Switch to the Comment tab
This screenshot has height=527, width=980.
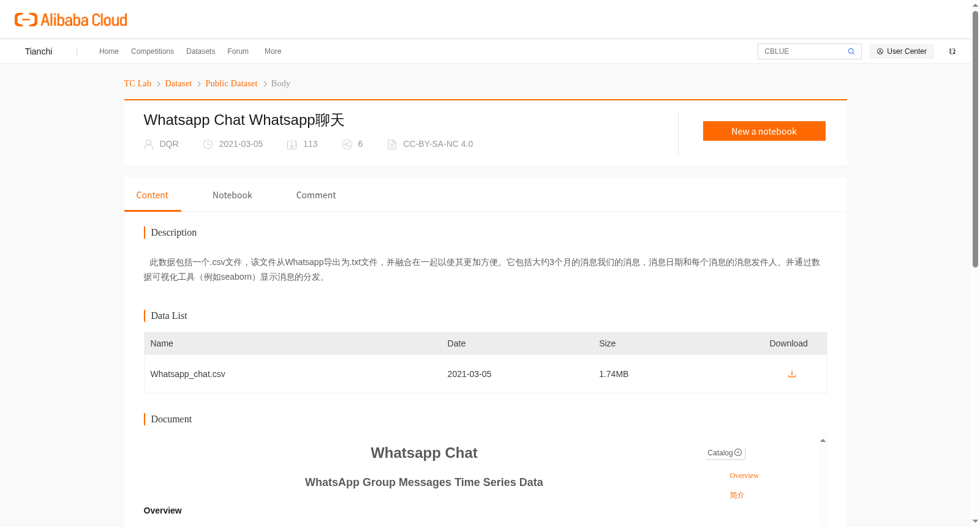point(316,195)
